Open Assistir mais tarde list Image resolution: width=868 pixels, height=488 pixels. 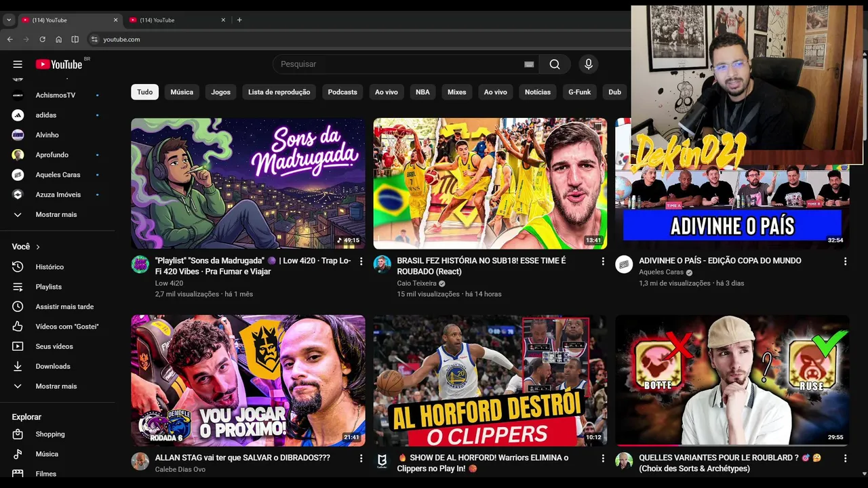tap(64, 306)
